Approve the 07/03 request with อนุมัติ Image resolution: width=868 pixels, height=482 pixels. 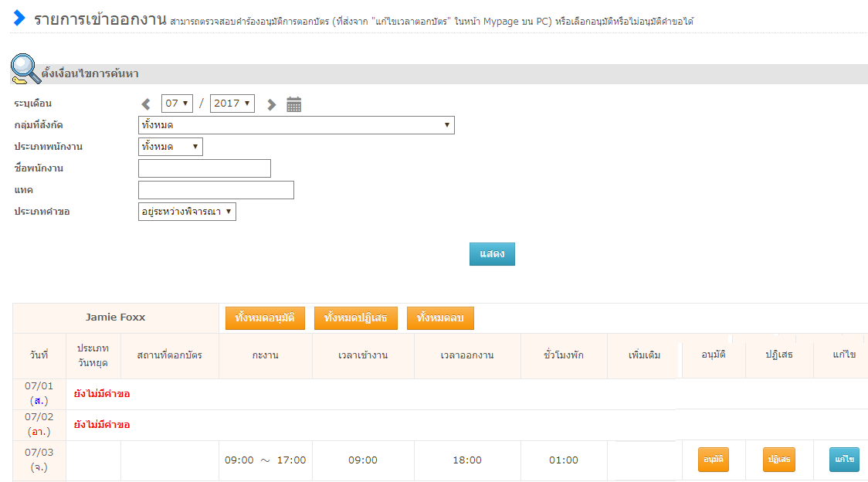(x=713, y=460)
